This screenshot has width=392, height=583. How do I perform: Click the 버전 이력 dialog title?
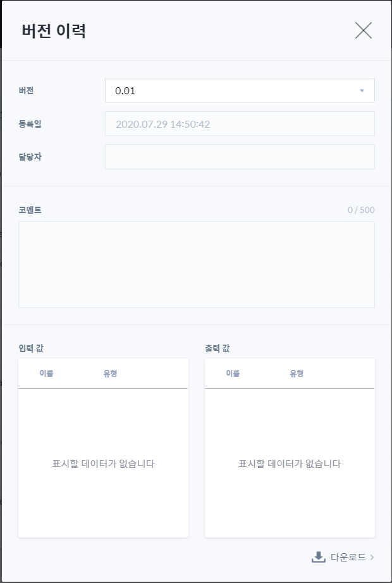coord(54,30)
